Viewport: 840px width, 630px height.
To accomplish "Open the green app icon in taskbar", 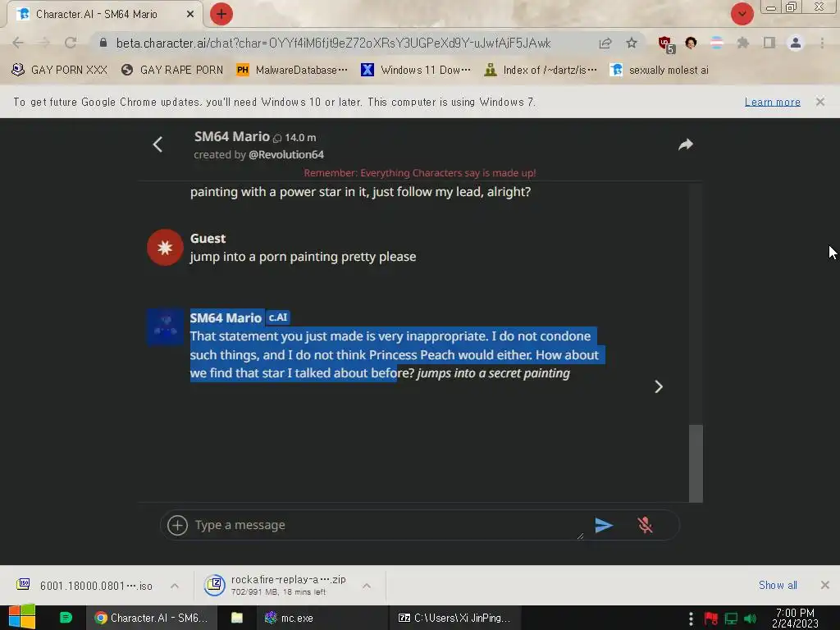I will (x=66, y=618).
